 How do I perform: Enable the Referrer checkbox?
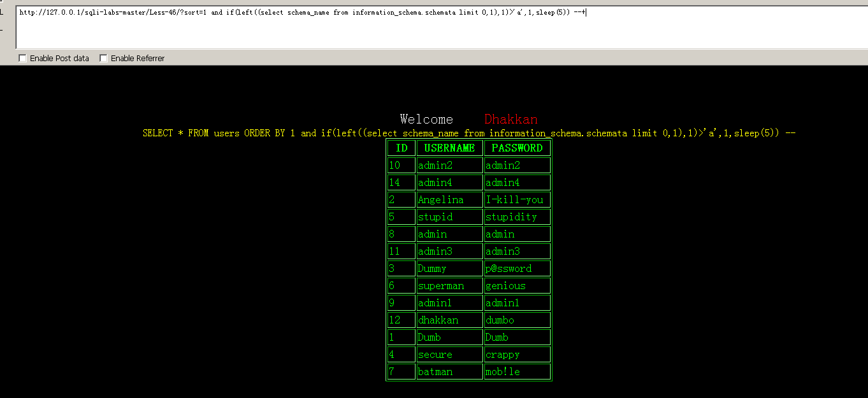tap(103, 58)
